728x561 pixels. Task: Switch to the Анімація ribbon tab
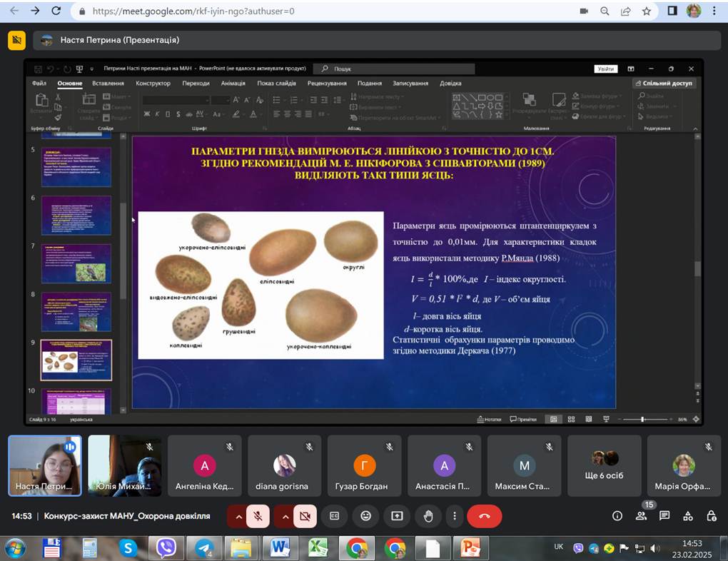[x=233, y=84]
